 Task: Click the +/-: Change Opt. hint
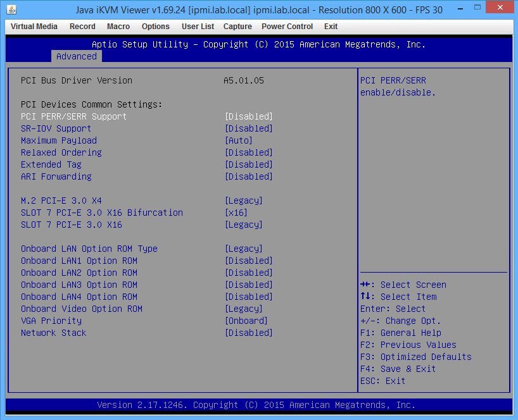coord(400,321)
